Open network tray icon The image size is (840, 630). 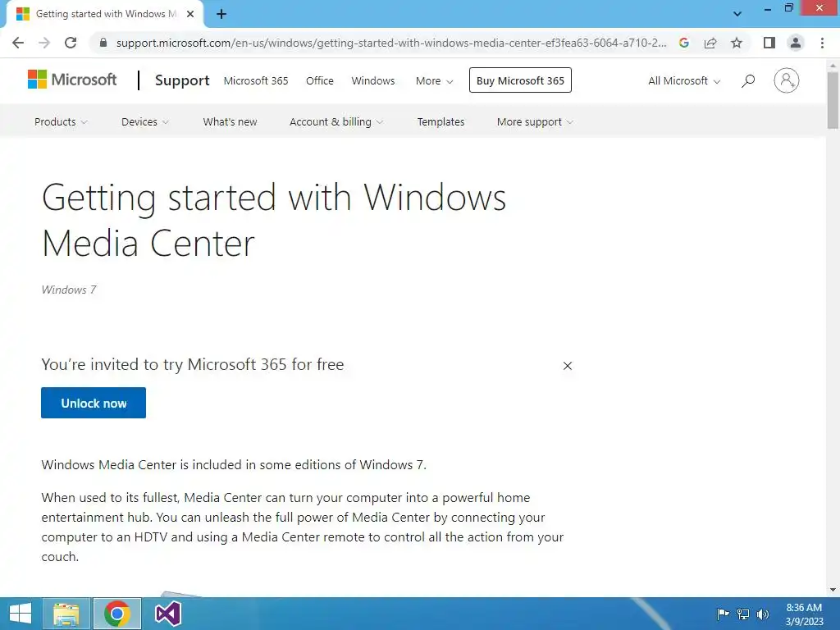tap(743, 614)
